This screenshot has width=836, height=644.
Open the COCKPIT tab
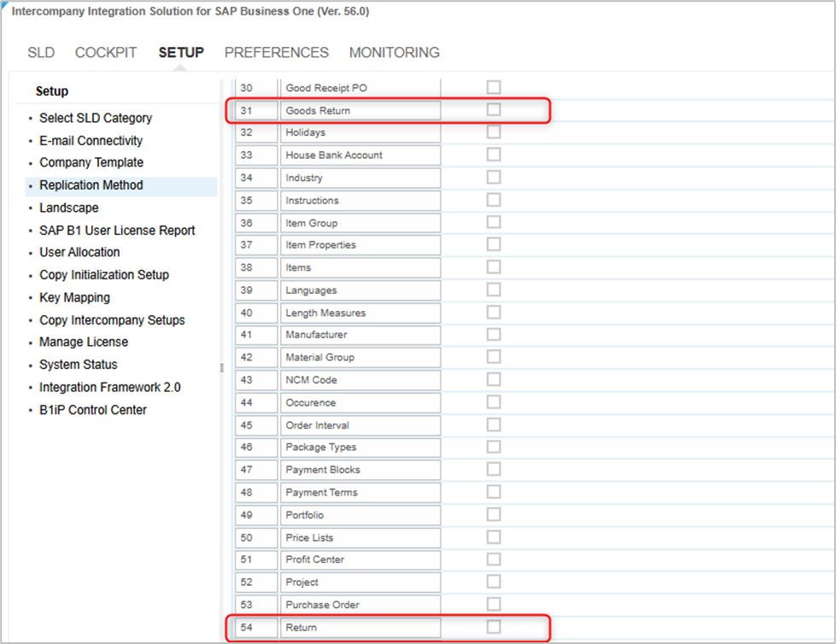[x=106, y=53]
